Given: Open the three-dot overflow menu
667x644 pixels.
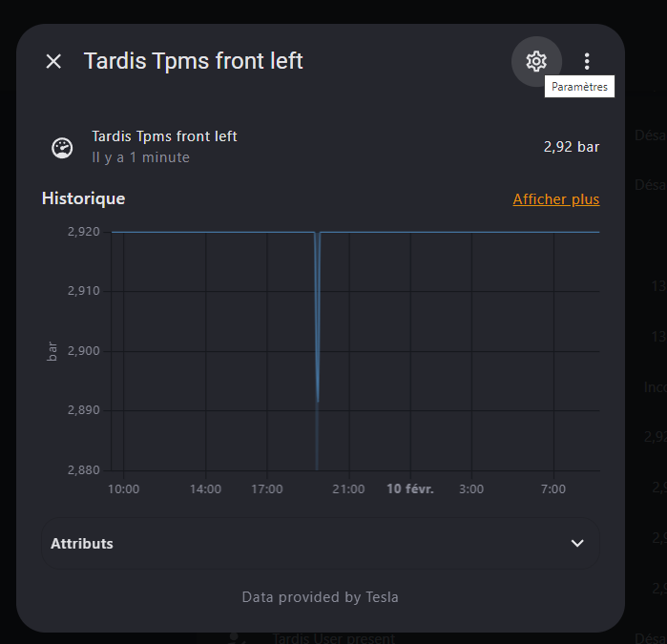Looking at the screenshot, I should pos(587,61).
